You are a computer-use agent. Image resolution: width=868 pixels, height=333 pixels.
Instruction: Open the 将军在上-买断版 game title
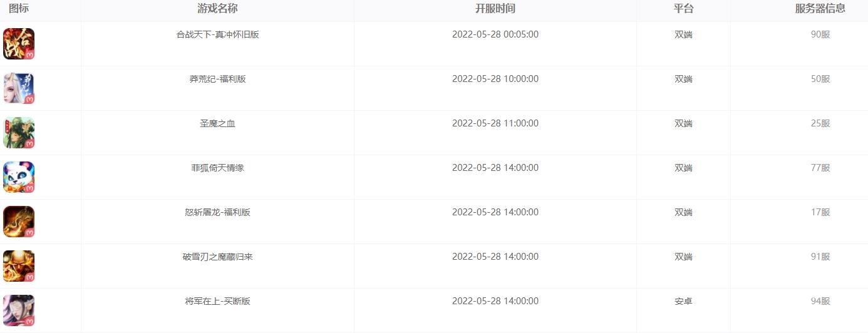217,301
